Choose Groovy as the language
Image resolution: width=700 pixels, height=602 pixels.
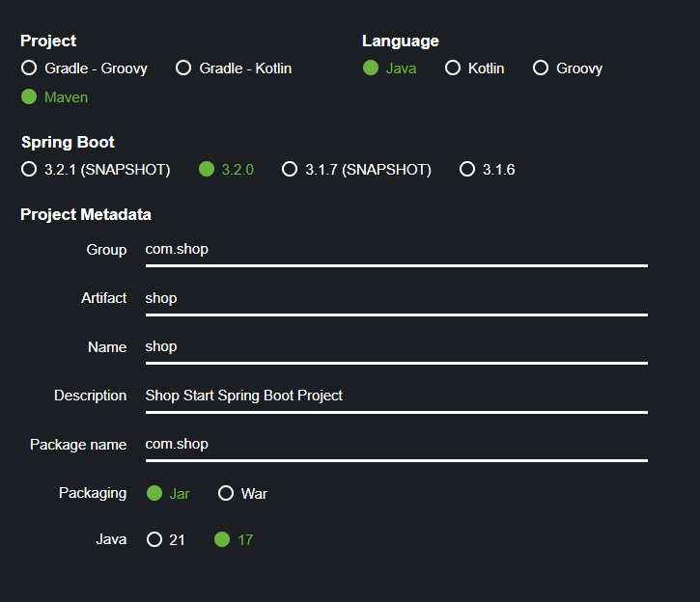tap(541, 68)
